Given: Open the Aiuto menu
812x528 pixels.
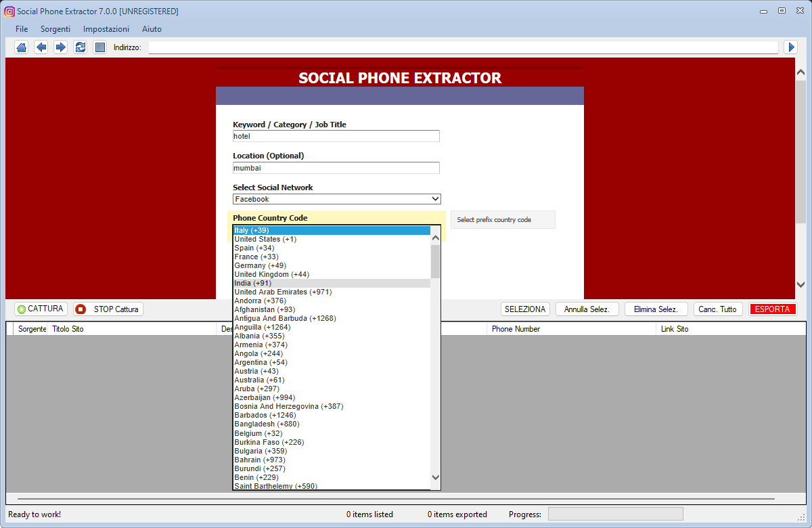Looking at the screenshot, I should click(x=152, y=29).
